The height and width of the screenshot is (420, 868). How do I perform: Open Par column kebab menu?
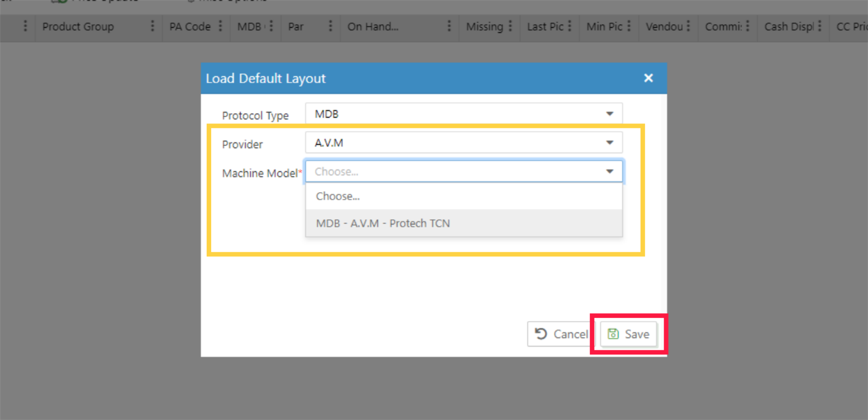[330, 26]
